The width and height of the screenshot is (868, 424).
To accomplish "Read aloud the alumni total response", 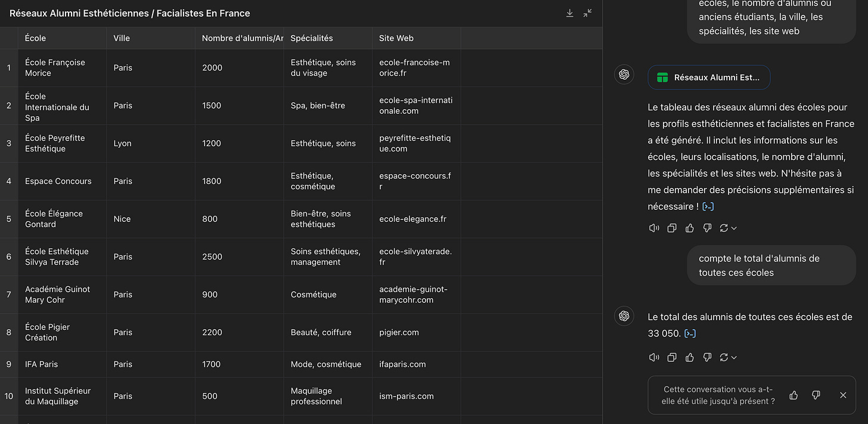I will pos(654,357).
